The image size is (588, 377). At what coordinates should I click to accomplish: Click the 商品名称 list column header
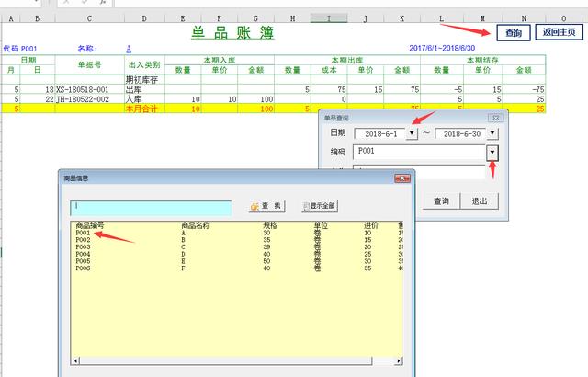click(x=196, y=225)
